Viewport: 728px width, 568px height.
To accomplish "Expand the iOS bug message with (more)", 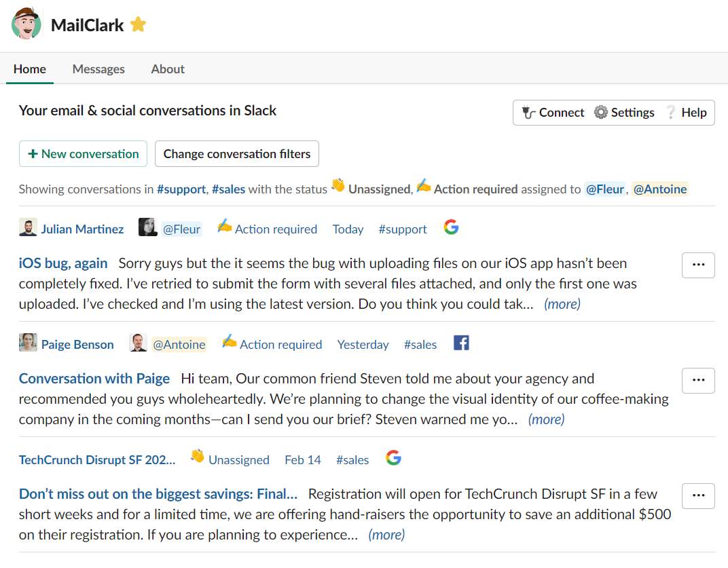I will pyautogui.click(x=562, y=304).
